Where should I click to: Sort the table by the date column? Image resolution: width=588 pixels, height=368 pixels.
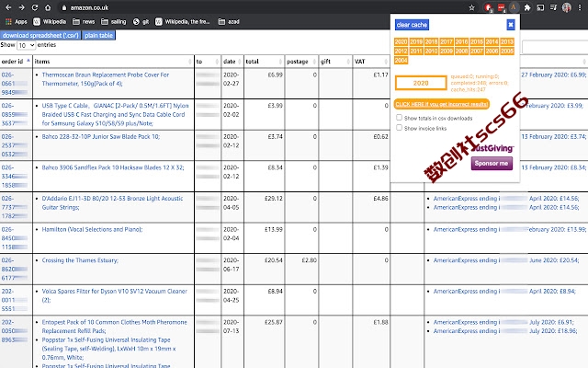[232, 62]
